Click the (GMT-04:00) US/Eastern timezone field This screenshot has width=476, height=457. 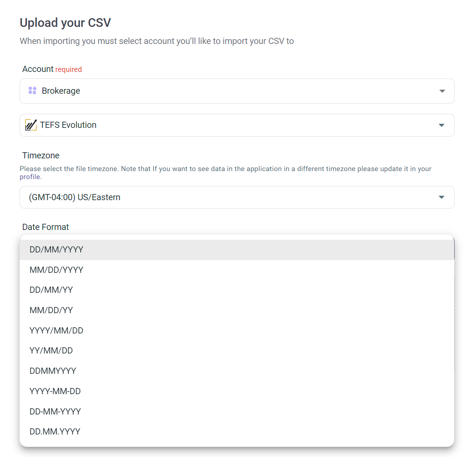tap(236, 197)
